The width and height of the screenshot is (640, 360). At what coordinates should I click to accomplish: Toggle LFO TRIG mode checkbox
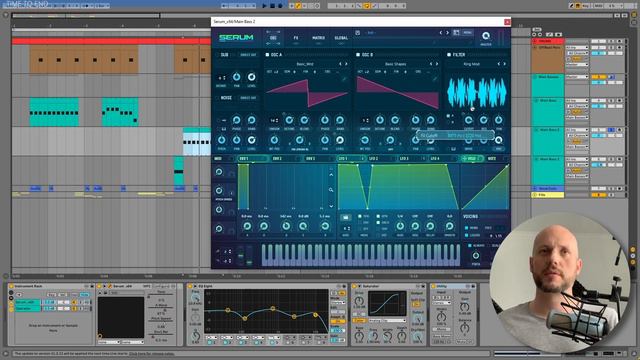pyautogui.click(x=360, y=216)
